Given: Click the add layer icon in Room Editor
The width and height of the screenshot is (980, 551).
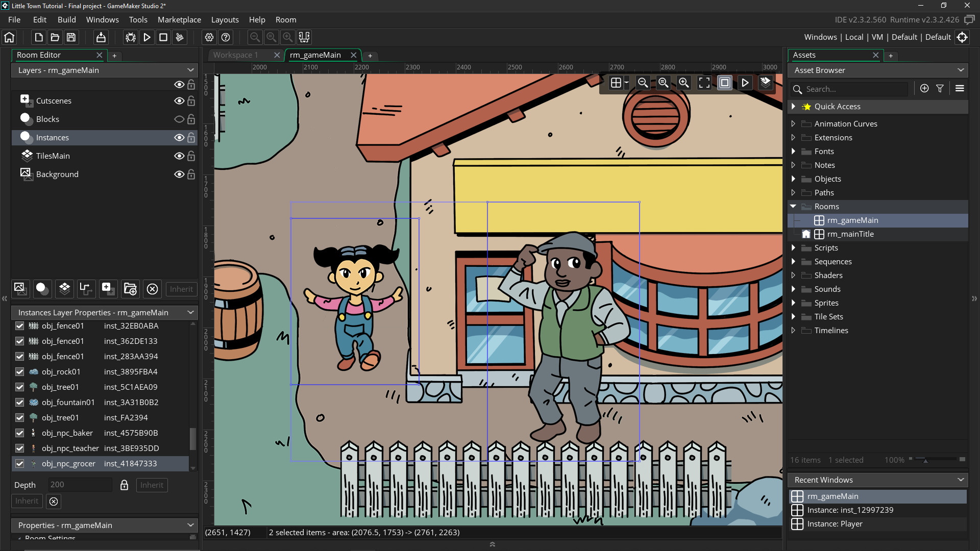Looking at the screenshot, I should (x=106, y=289).
